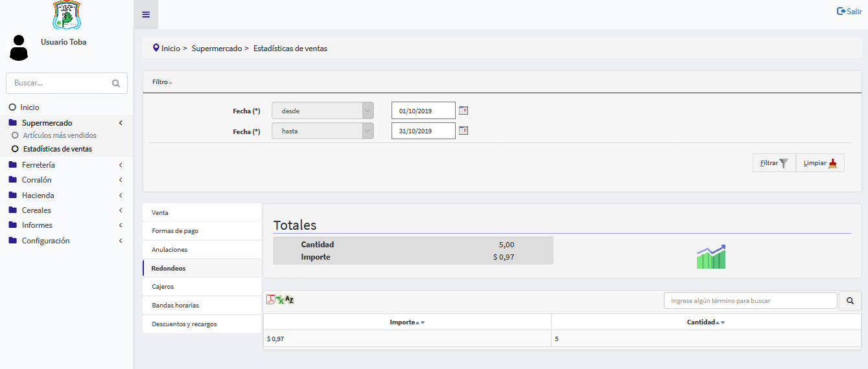Image resolution: width=868 pixels, height=369 pixels.
Task: Export the table to Excel
Action: pos(280,300)
